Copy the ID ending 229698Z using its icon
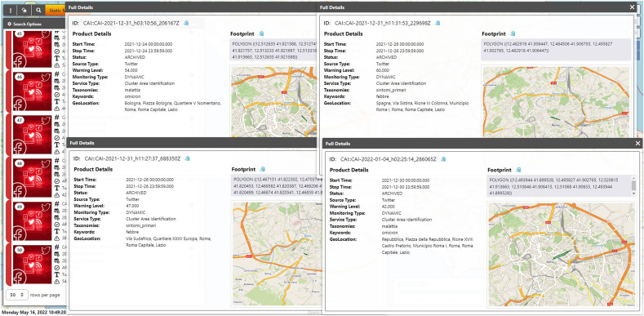644x316 pixels. pos(437,23)
